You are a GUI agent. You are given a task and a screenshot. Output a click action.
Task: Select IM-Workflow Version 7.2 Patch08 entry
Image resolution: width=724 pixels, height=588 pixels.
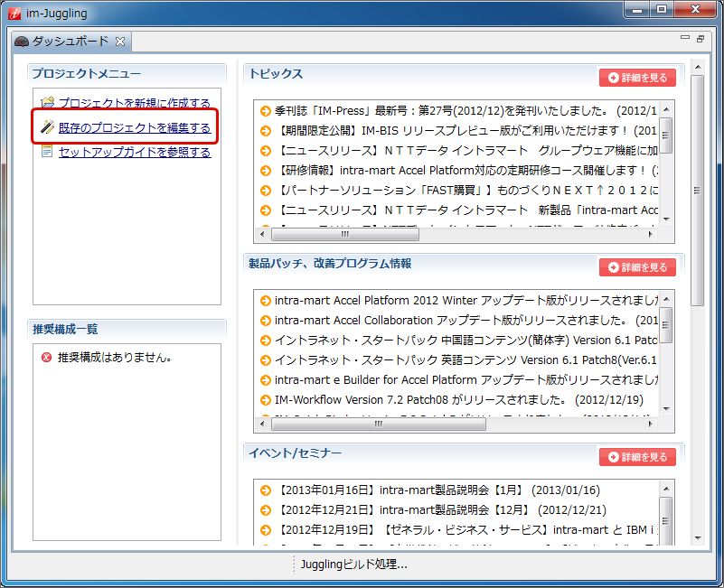click(459, 400)
